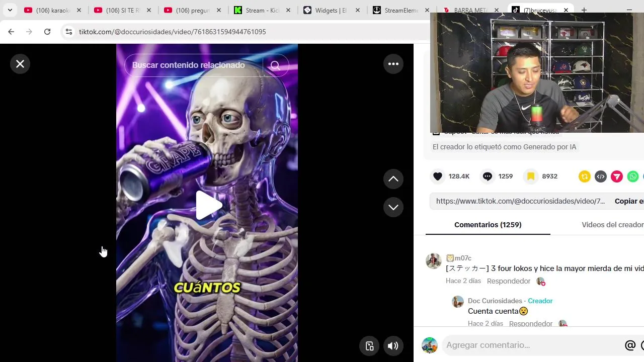
Task: Go to previous video with up arrow
Action: [393, 179]
